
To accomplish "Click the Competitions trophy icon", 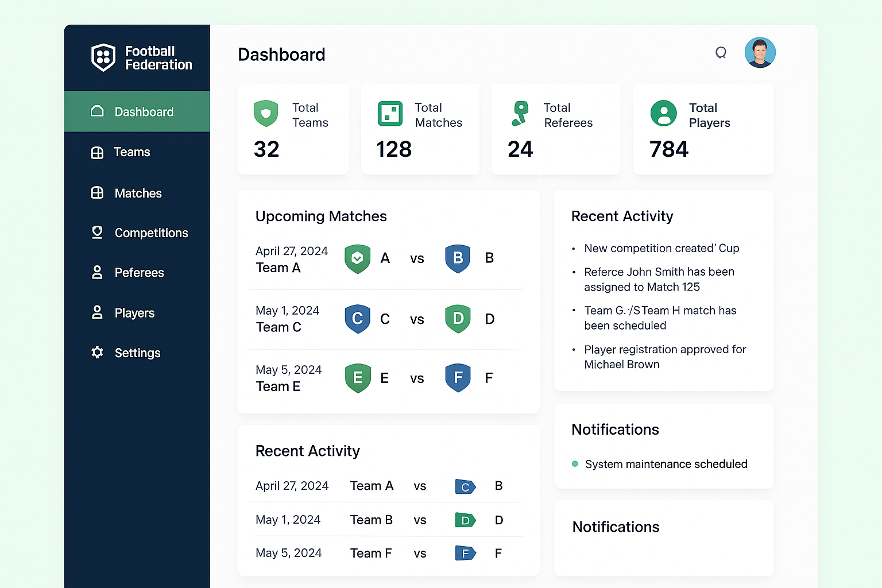I will click(97, 232).
